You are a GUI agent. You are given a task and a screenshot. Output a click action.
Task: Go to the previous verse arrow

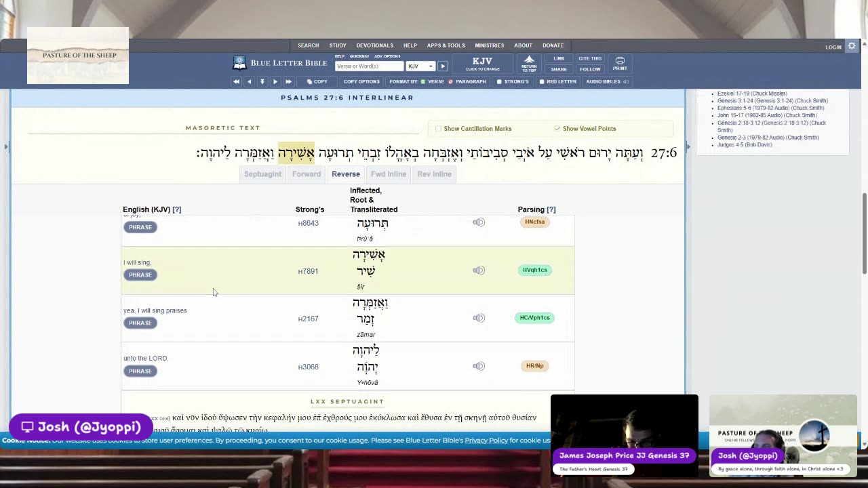(x=249, y=81)
